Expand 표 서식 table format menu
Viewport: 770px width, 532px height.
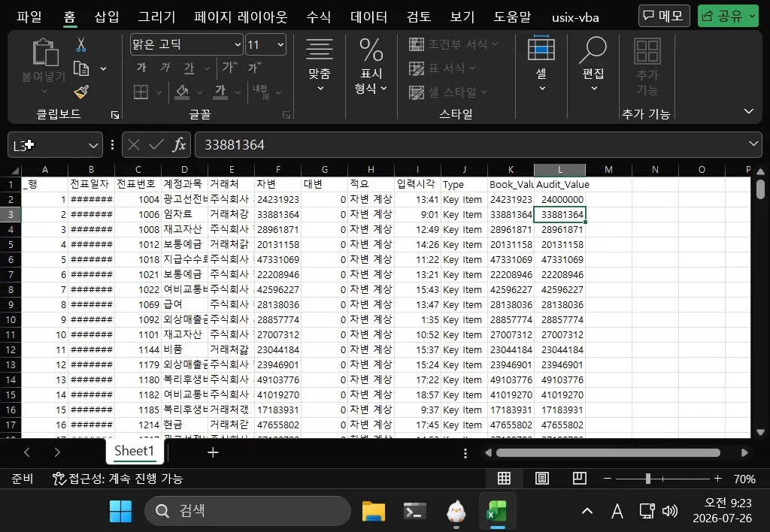pos(442,68)
